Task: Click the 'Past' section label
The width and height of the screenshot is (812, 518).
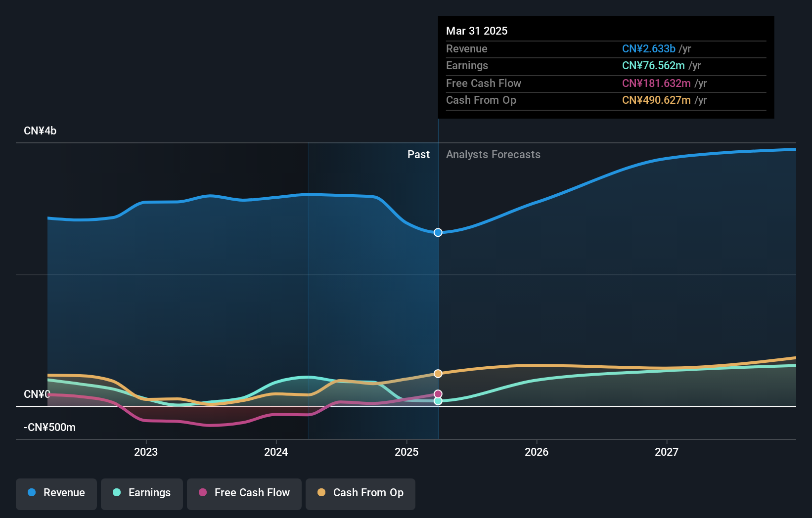Action: click(418, 155)
